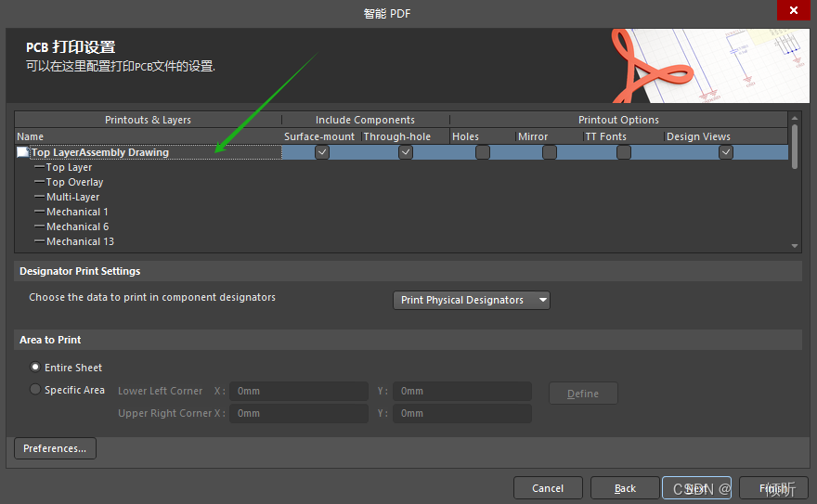The image size is (817, 504).
Task: Select the Top Overlay layer
Action: pos(74,182)
